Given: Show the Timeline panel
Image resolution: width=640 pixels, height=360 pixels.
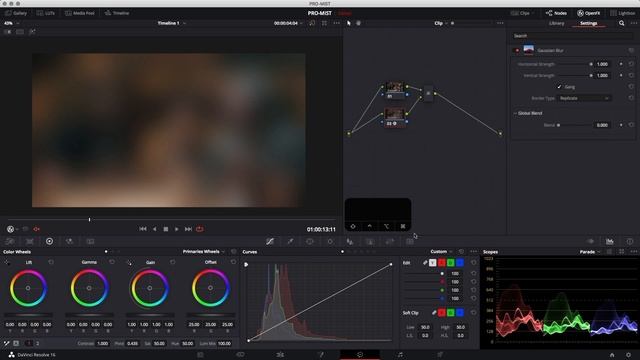Looking at the screenshot, I should [x=117, y=13].
